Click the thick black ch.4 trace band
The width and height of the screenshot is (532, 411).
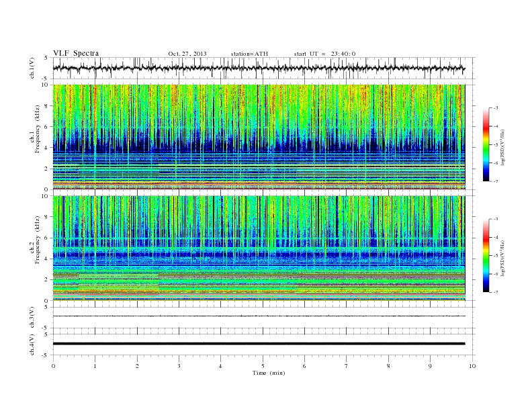[259, 344]
